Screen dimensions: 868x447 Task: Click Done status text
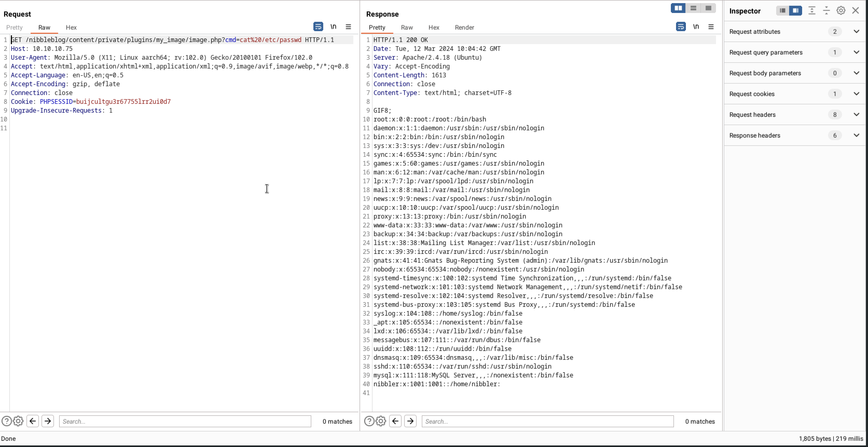[x=8, y=439]
